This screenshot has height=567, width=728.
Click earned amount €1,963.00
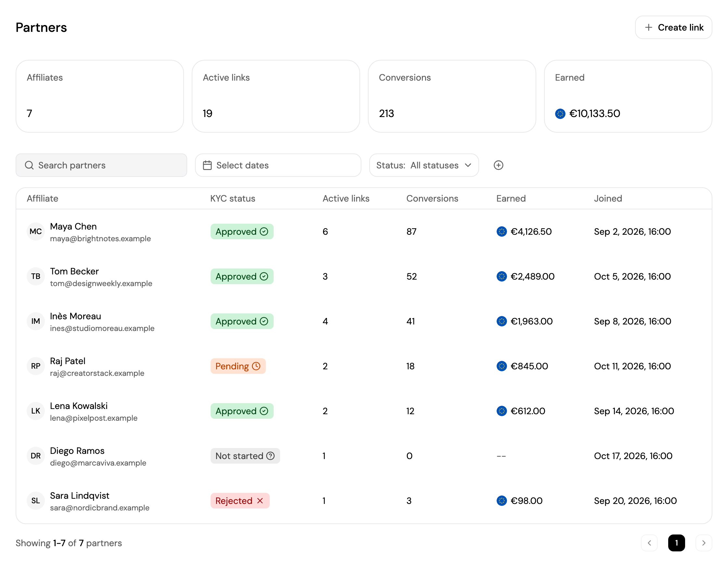click(532, 321)
